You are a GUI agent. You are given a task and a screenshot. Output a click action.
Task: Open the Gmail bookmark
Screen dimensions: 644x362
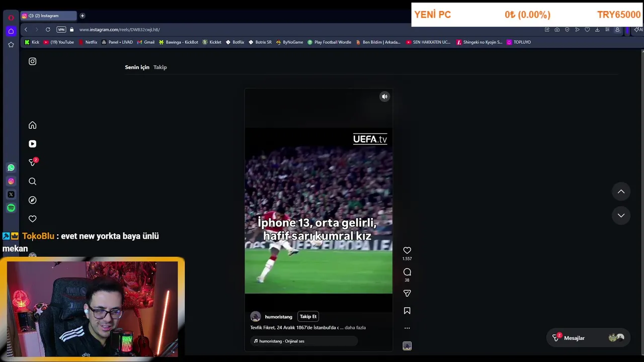[145, 42]
